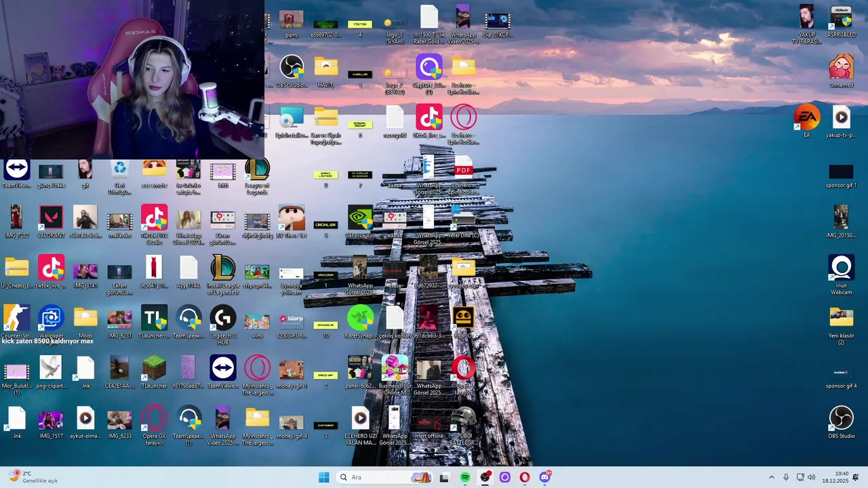Select the Yerel Disk (C) shortcut
868x488 pixels.
pyautogui.click(x=463, y=222)
